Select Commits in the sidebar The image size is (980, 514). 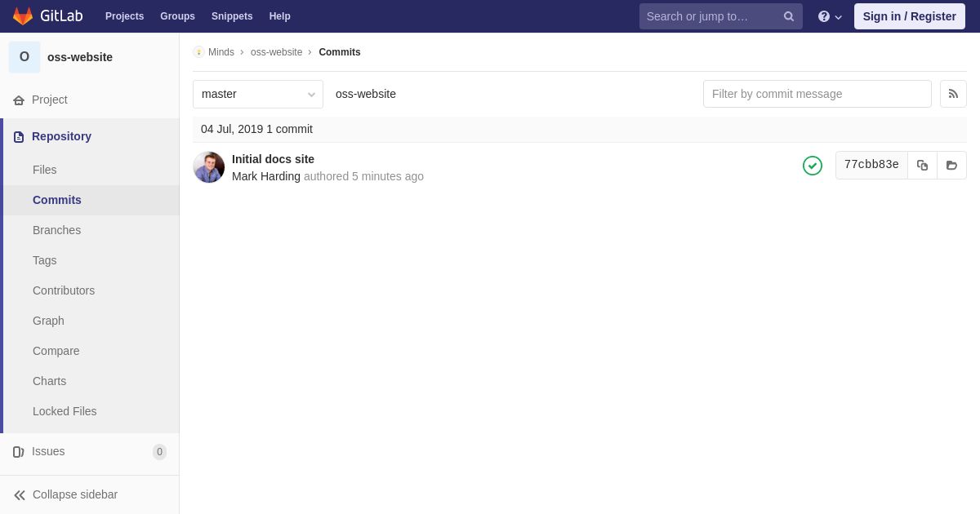point(91,200)
